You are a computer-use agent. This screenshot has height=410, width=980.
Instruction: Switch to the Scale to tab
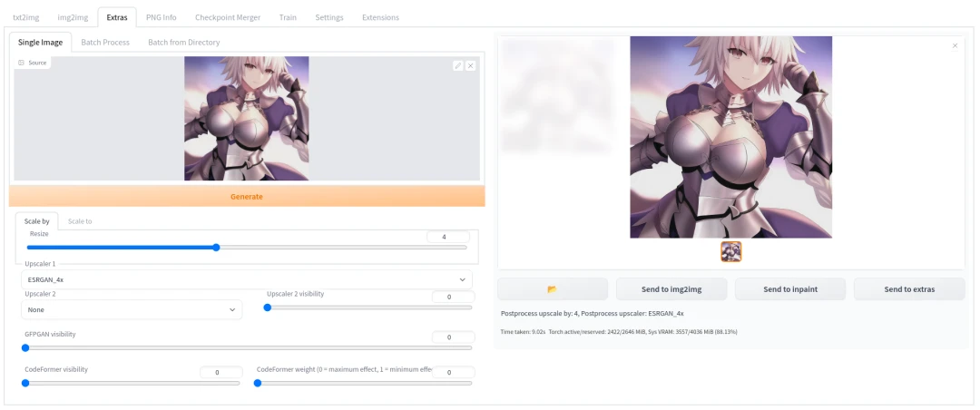coord(80,221)
